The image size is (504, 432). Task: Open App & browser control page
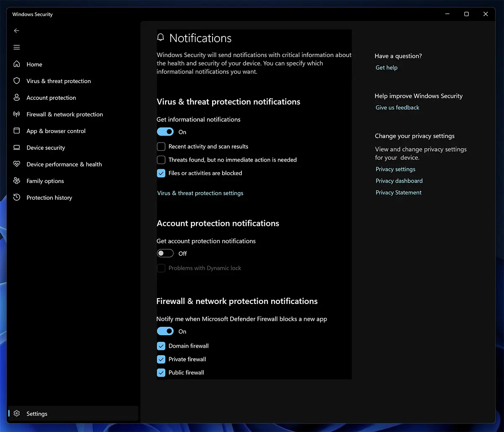point(73,131)
